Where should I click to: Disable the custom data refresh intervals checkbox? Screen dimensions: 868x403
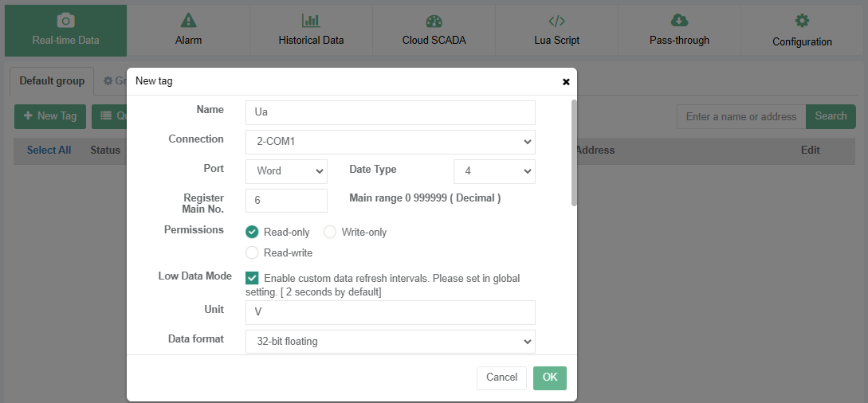(252, 278)
